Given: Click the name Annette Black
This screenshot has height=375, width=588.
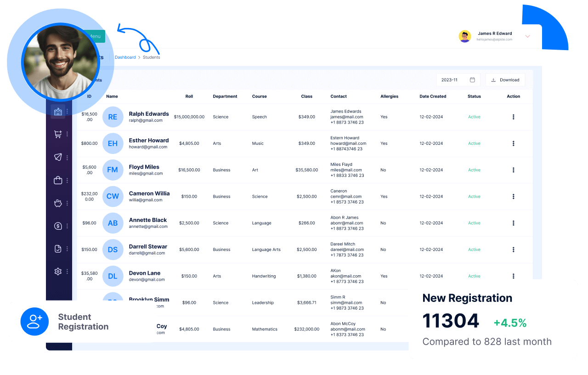Looking at the screenshot, I should click(148, 220).
